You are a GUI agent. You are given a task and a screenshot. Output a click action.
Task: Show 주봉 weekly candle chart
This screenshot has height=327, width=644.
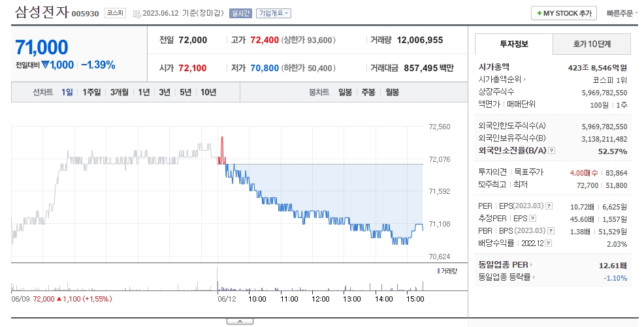pyautogui.click(x=368, y=92)
